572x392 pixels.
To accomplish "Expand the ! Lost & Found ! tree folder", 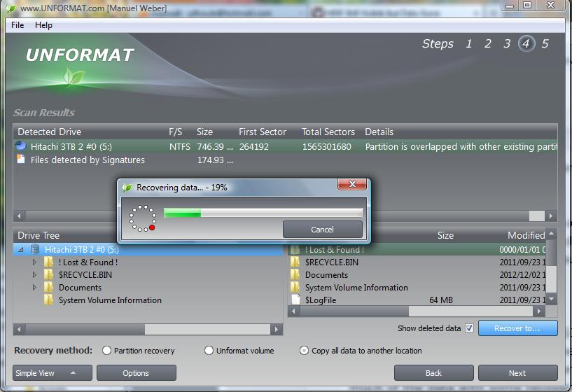I will coord(34,262).
